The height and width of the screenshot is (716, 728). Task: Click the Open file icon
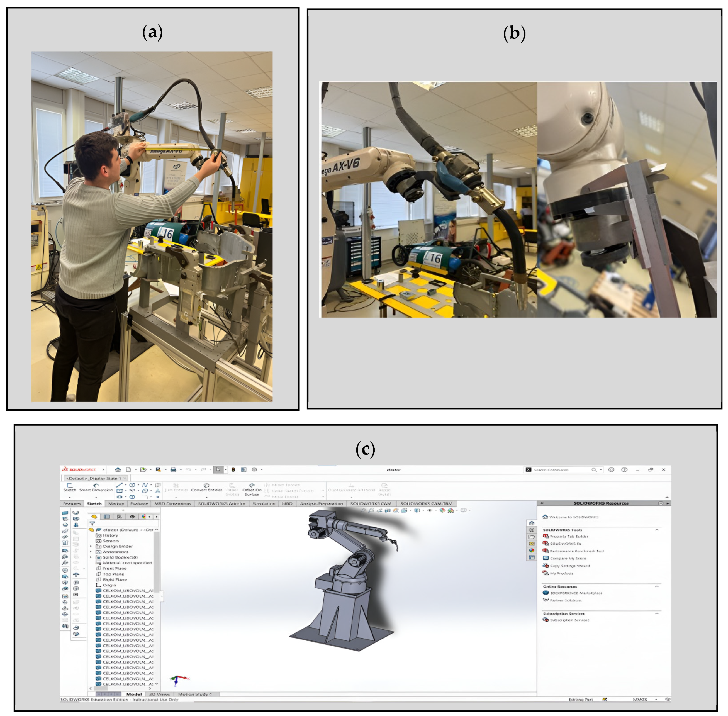(143, 469)
